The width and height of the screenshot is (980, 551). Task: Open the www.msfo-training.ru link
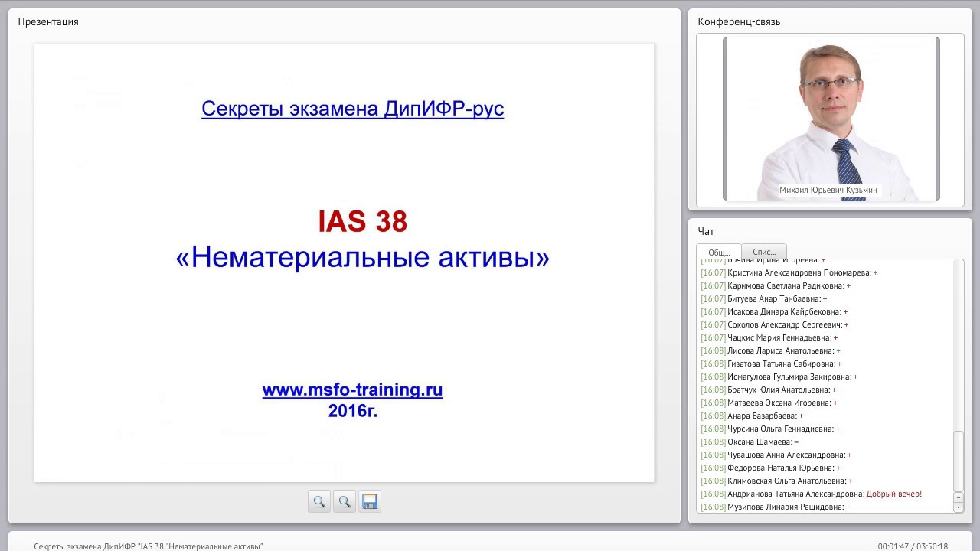click(352, 390)
